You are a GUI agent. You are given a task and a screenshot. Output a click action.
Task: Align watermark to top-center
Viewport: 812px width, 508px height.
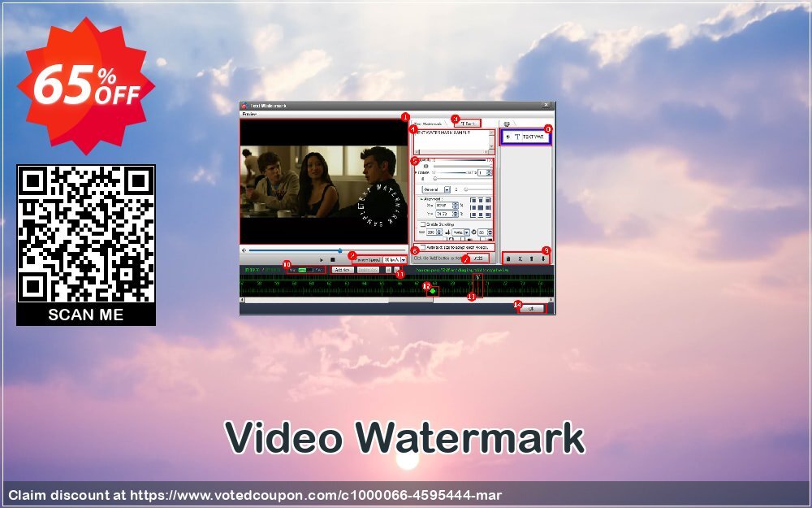tap(481, 200)
